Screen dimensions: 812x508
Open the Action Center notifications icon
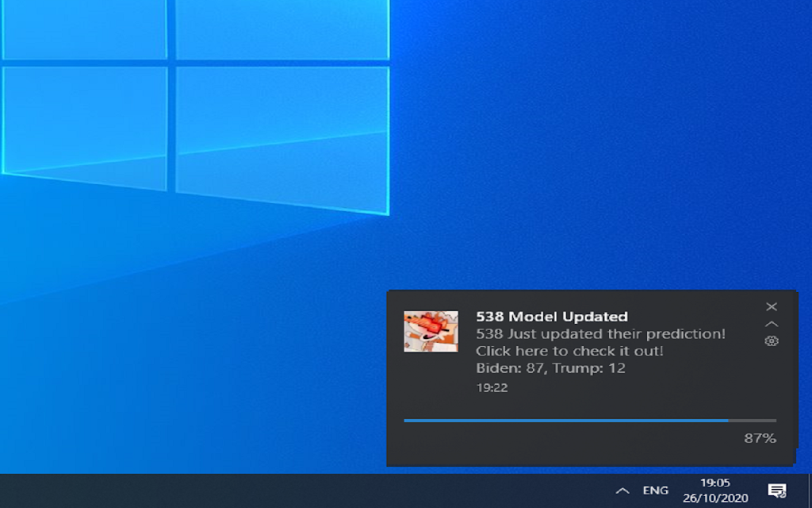(777, 491)
